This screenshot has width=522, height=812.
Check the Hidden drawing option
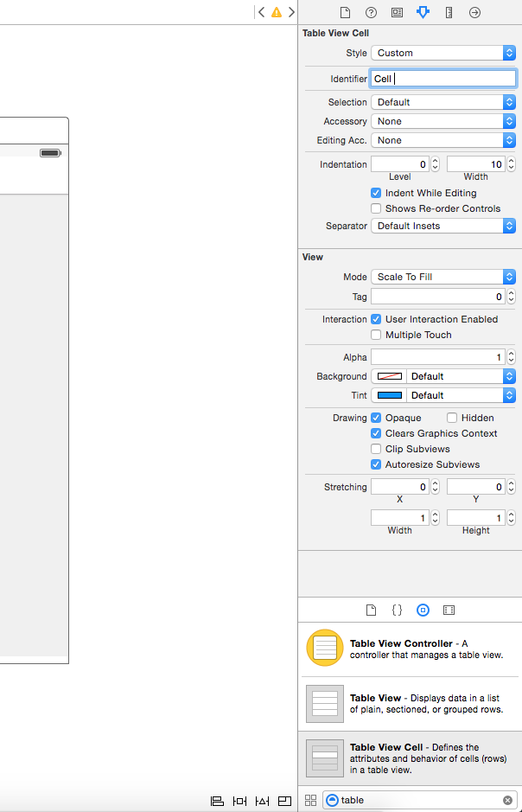452,418
